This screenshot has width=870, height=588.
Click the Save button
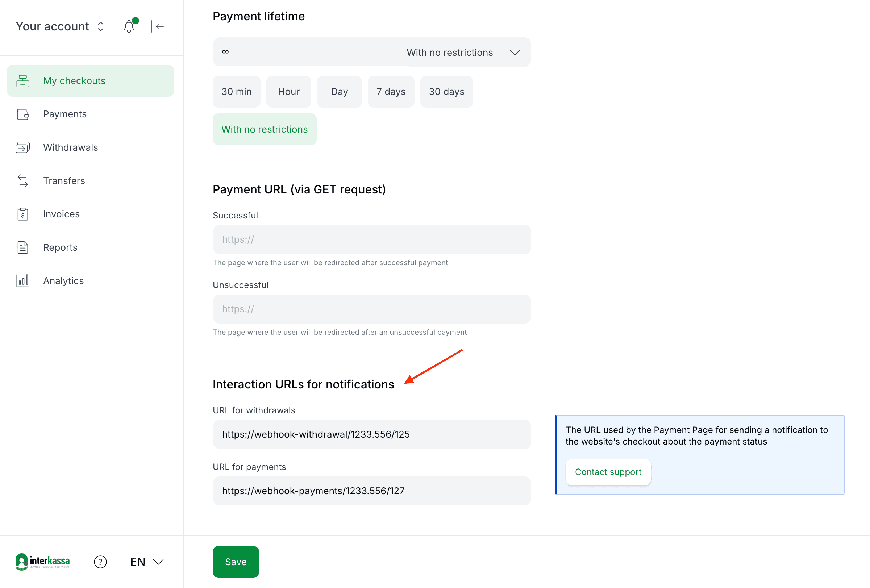[x=235, y=562]
